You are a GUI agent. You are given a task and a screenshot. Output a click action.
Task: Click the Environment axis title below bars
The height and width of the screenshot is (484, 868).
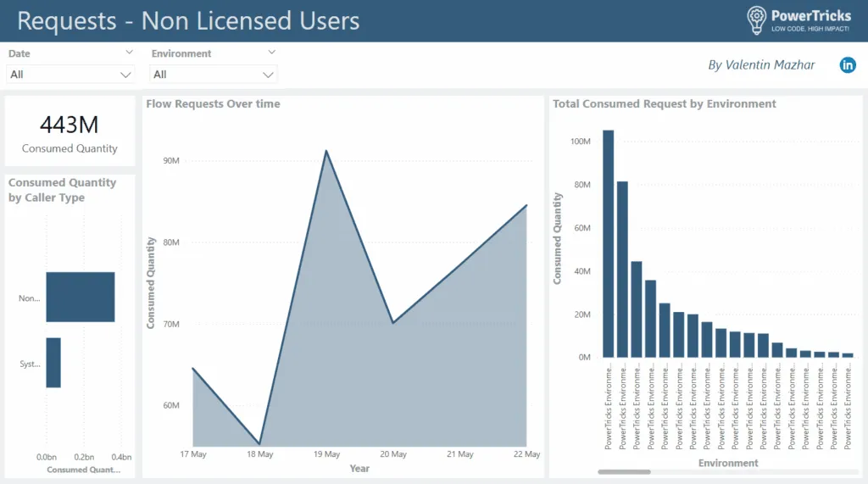coord(728,463)
